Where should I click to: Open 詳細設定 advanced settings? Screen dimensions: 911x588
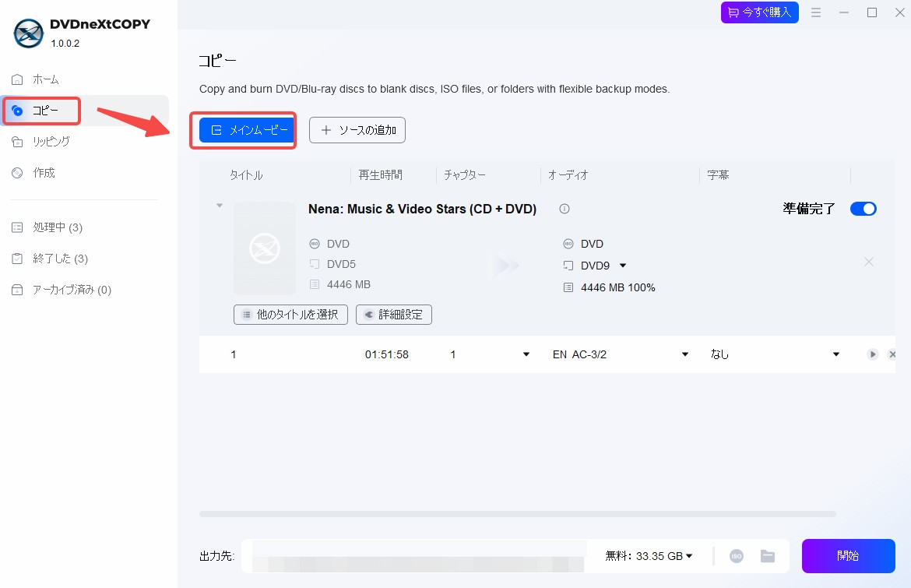(x=393, y=315)
